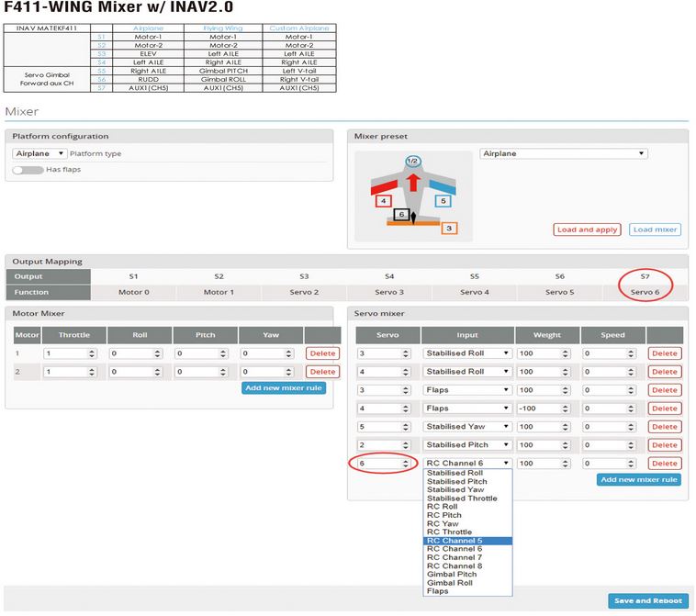Click the Custom Airplane column header link

299,28
